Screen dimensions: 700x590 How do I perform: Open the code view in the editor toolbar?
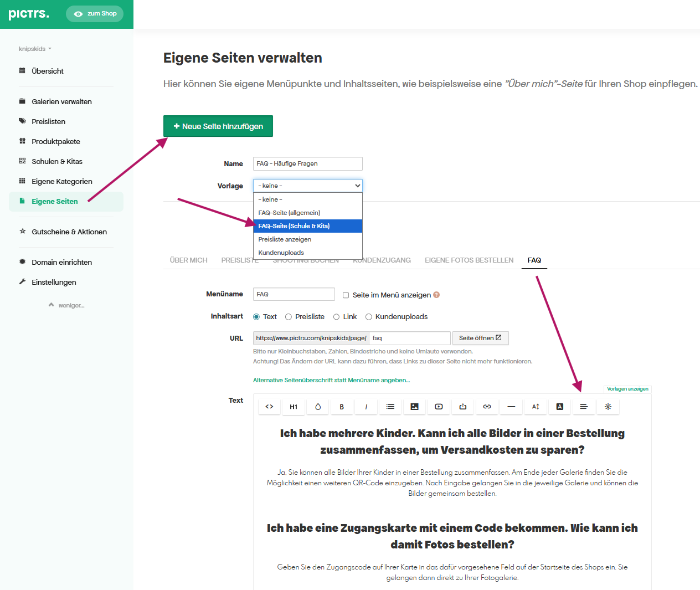coord(269,407)
